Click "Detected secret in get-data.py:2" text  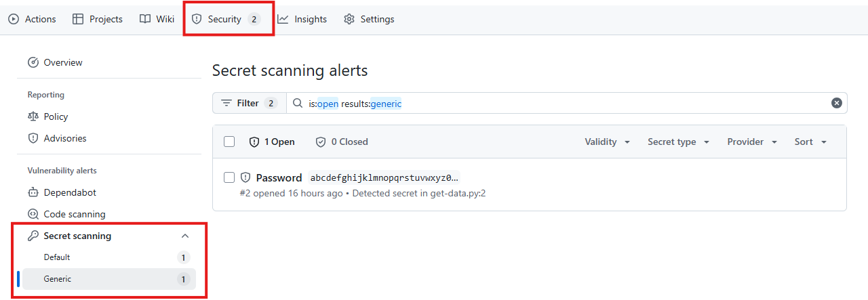click(419, 193)
